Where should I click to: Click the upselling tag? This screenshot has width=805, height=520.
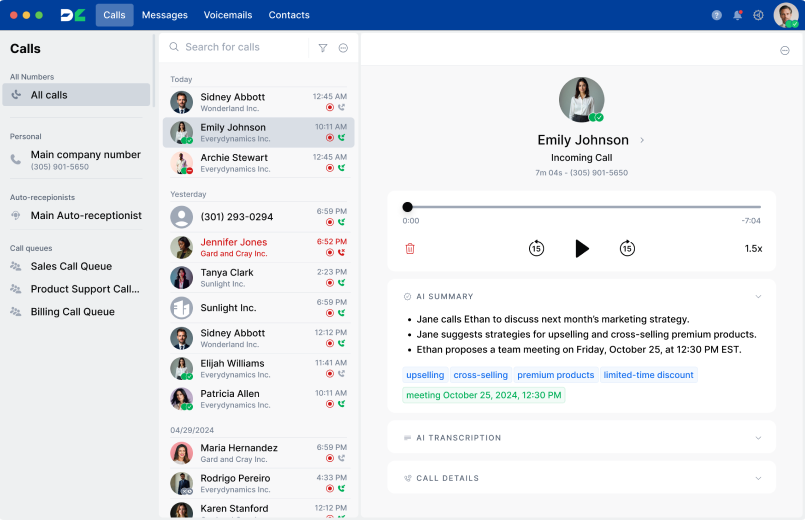pyautogui.click(x=425, y=375)
